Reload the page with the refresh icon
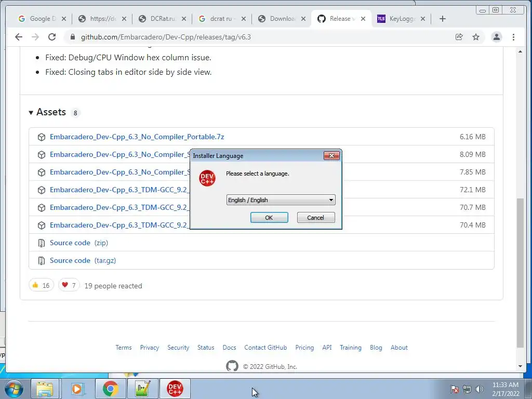532x399 pixels. (x=52, y=37)
